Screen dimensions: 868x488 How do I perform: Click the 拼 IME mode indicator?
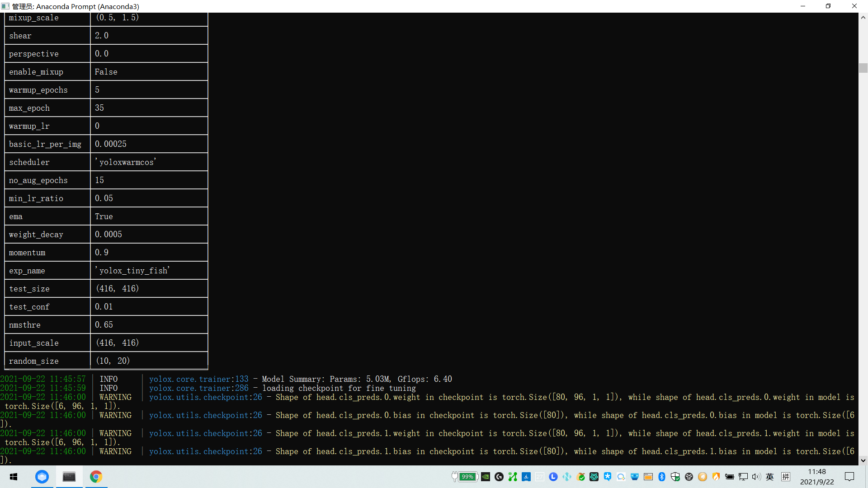tap(786, 477)
